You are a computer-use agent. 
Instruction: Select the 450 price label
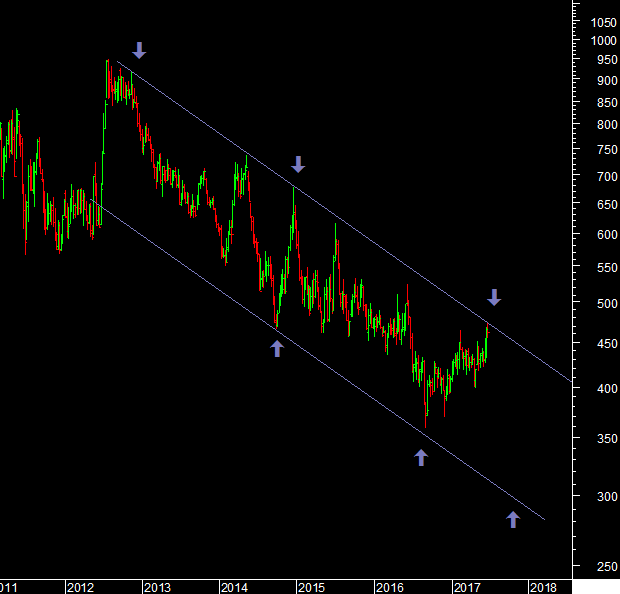pos(607,344)
